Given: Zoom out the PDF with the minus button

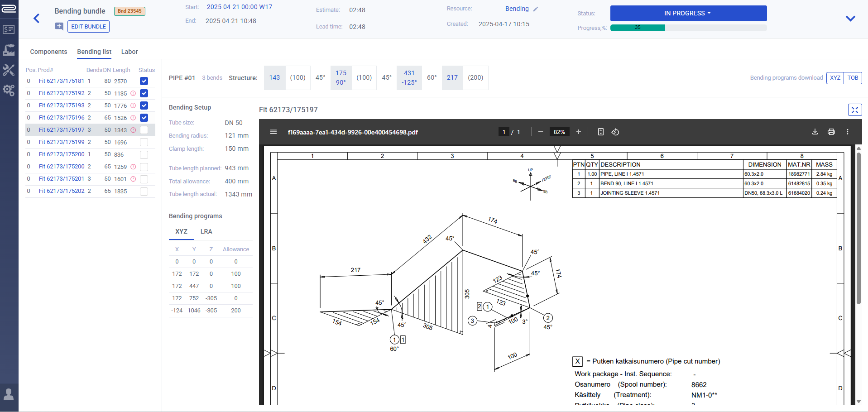Looking at the screenshot, I should point(540,132).
